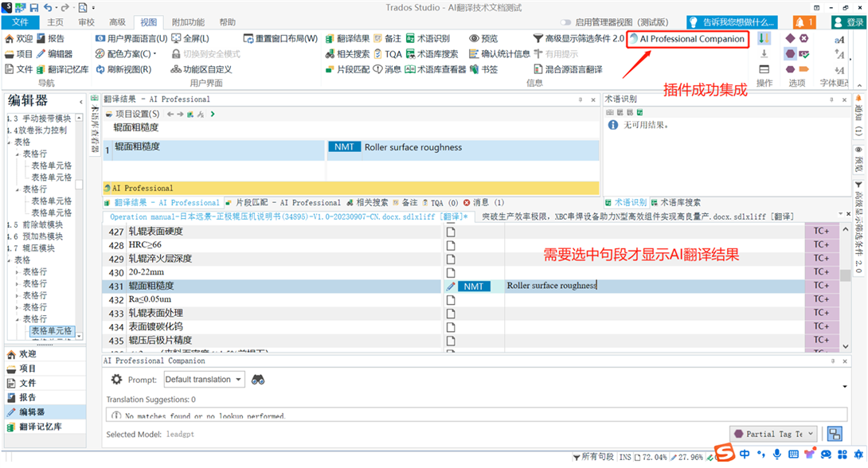Click the 片段匹配 fragment matches icon

click(328, 68)
